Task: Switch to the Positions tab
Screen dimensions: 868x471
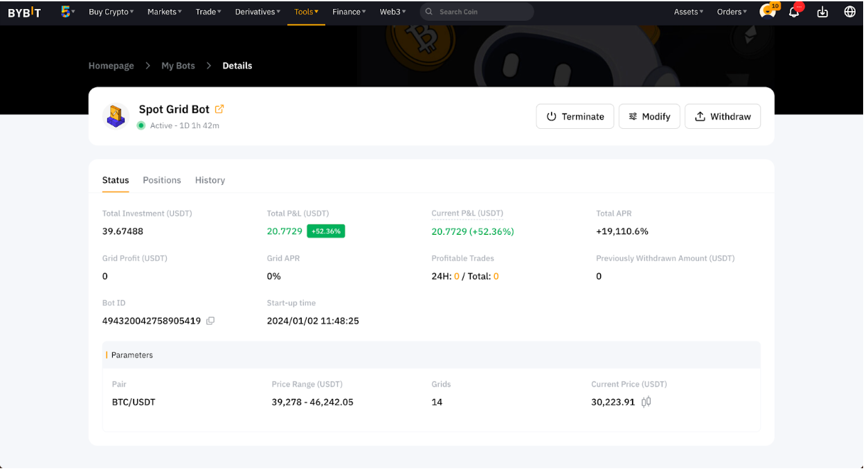Action: click(x=162, y=180)
